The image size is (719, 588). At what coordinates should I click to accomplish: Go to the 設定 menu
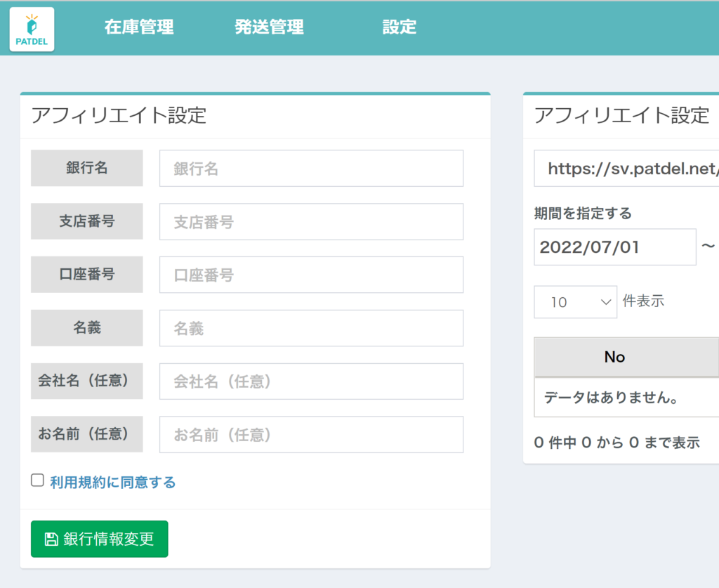[x=399, y=27]
